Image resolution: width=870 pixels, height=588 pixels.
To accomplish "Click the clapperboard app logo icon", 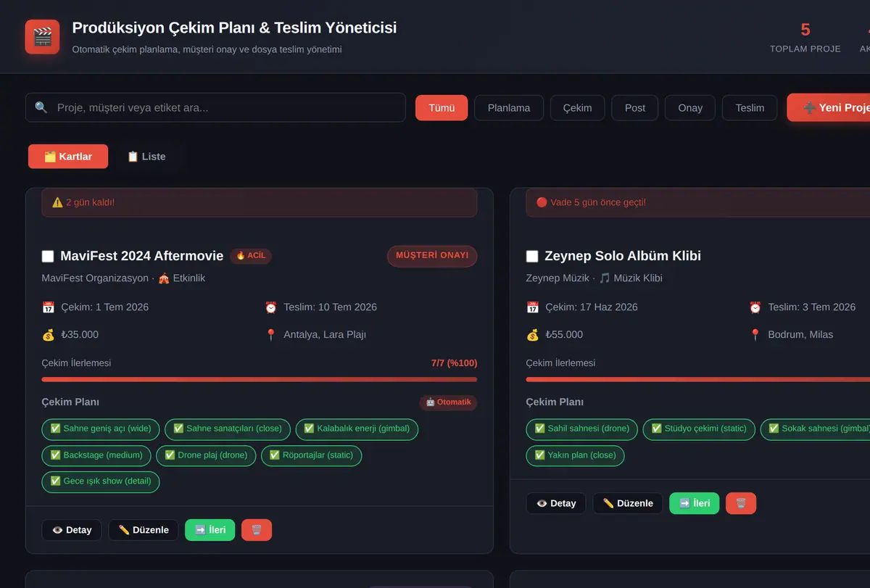I will tap(43, 36).
